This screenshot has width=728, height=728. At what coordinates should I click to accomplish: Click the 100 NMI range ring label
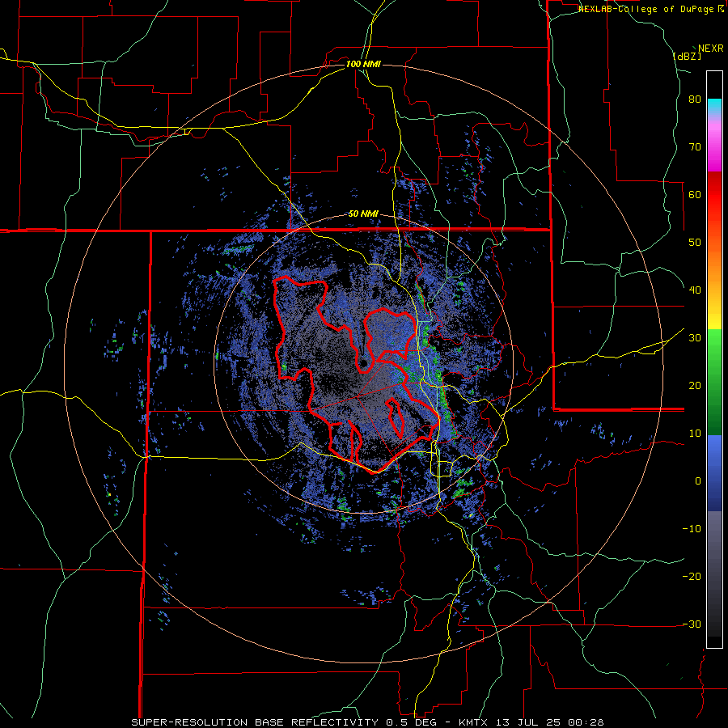coord(363,64)
